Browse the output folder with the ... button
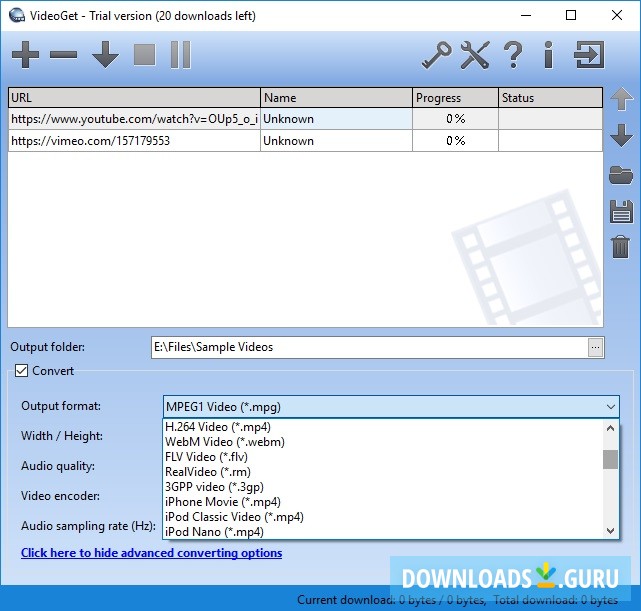Viewport: 641px width, 611px height. point(595,348)
